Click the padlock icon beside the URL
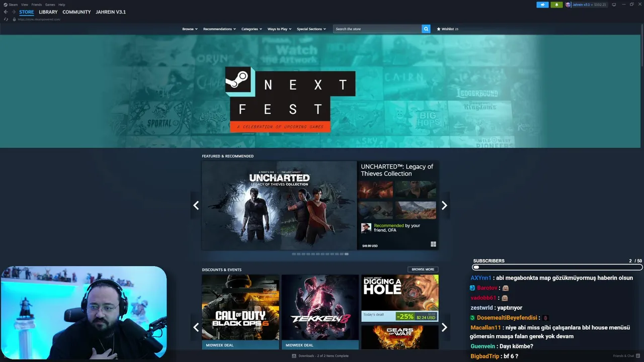Viewport: 644px width, 362px height. pos(15,19)
